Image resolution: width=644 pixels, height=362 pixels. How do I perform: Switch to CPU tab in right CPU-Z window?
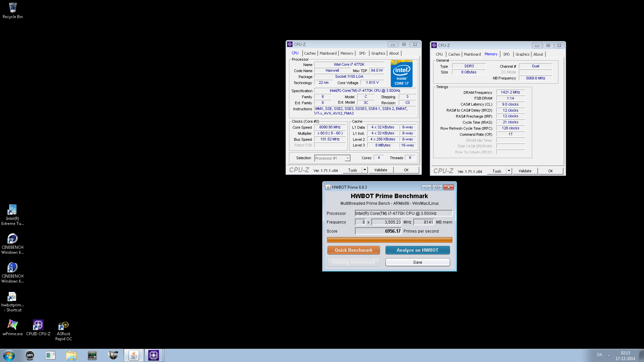pyautogui.click(x=439, y=54)
